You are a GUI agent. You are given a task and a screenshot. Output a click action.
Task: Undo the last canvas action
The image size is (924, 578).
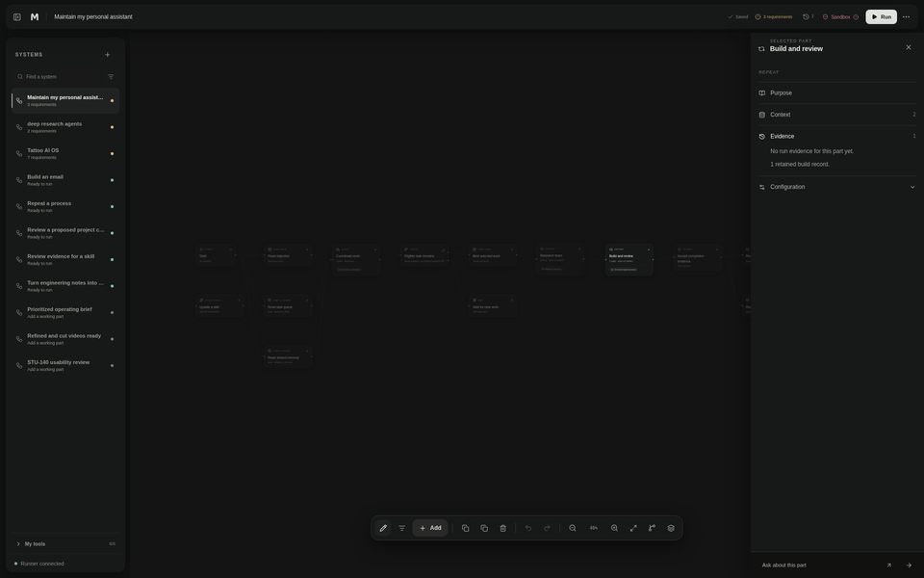[528, 529]
